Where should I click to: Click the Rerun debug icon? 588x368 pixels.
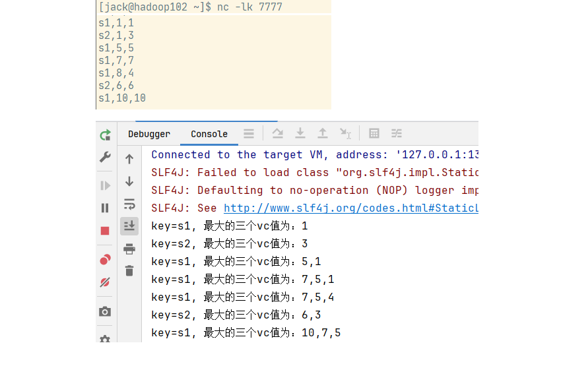tap(106, 135)
